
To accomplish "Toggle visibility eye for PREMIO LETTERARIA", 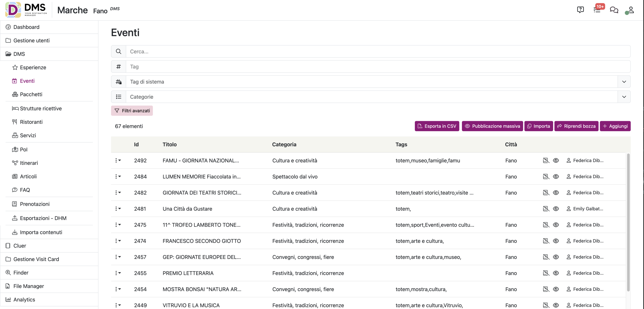I will point(556,273).
